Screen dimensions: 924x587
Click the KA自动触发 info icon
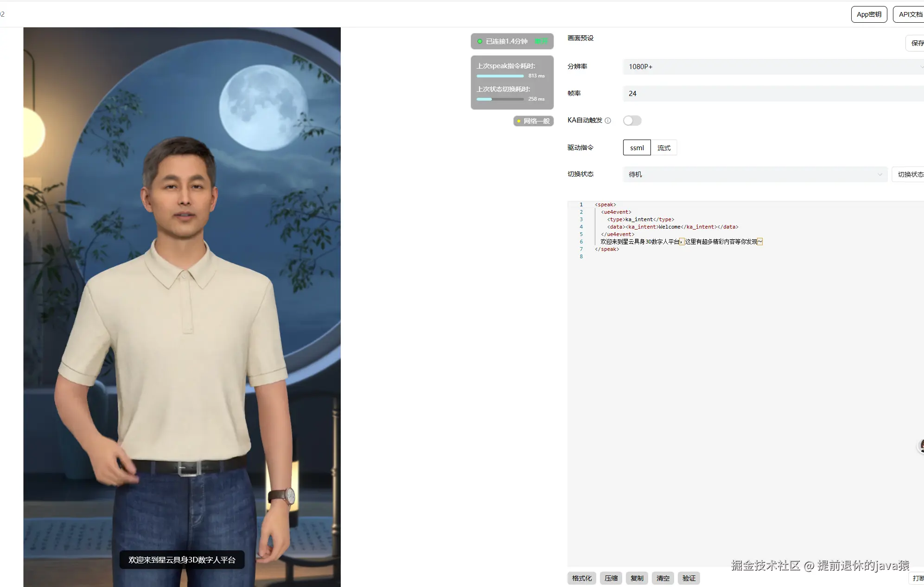(608, 121)
